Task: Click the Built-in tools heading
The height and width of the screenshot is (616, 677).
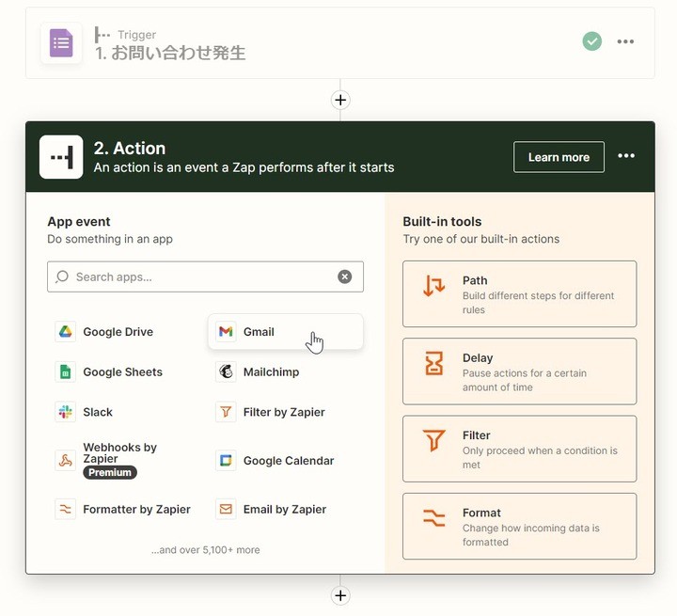Action: (x=442, y=222)
